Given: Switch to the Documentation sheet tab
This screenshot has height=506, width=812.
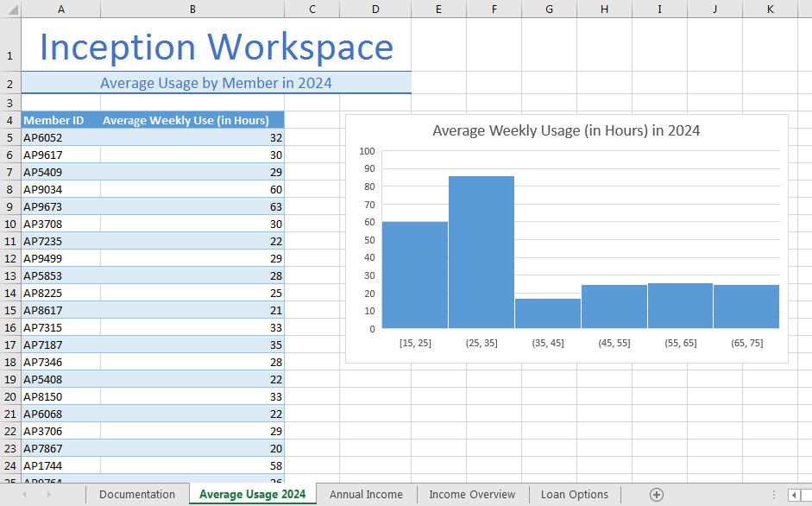Looking at the screenshot, I should click(x=136, y=494).
